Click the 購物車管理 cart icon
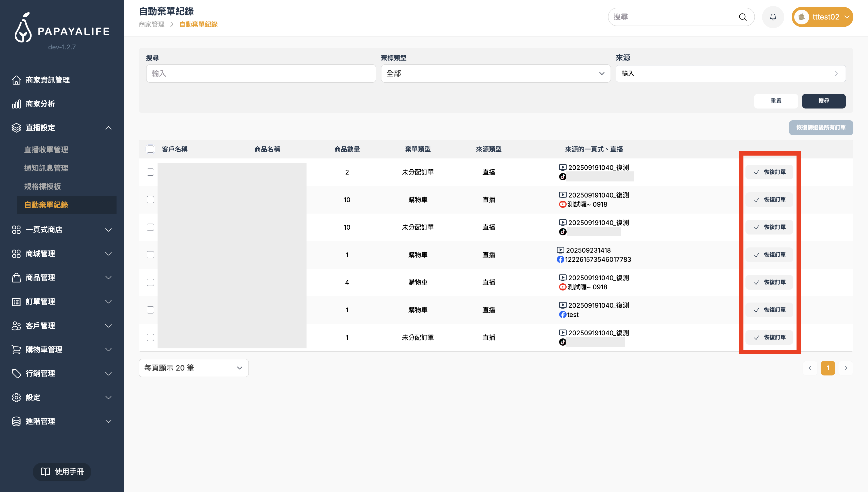The width and height of the screenshot is (868, 492). click(x=16, y=349)
